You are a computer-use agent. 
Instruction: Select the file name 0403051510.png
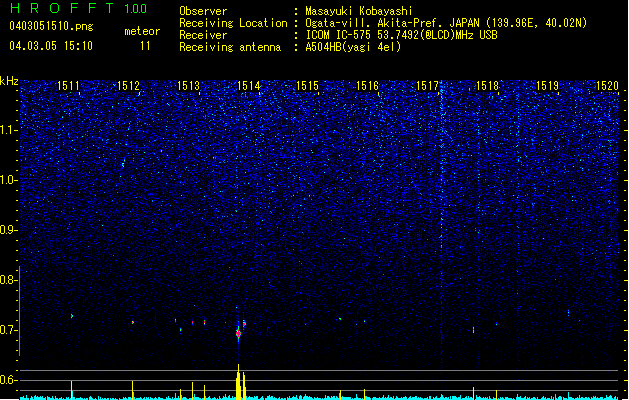pyautogui.click(x=51, y=26)
